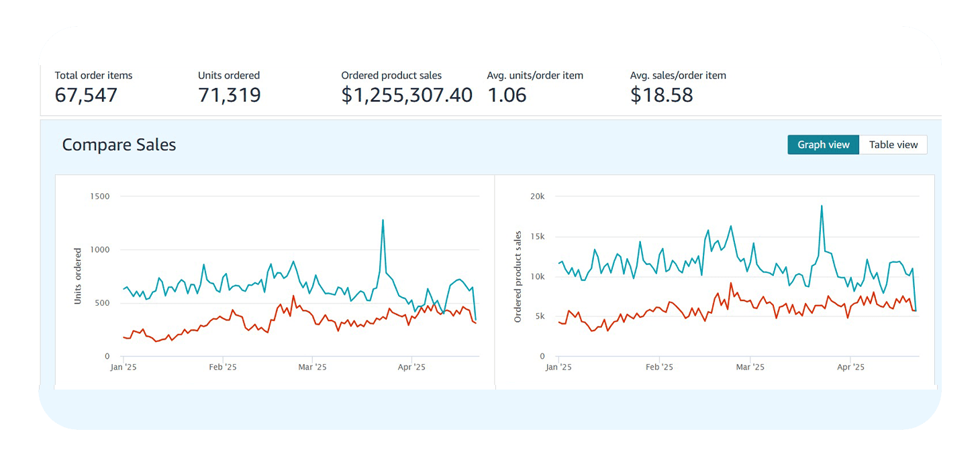Click the 1500 gridline label on left chart
Viewport: 980px width, 456px height.
tap(101, 196)
